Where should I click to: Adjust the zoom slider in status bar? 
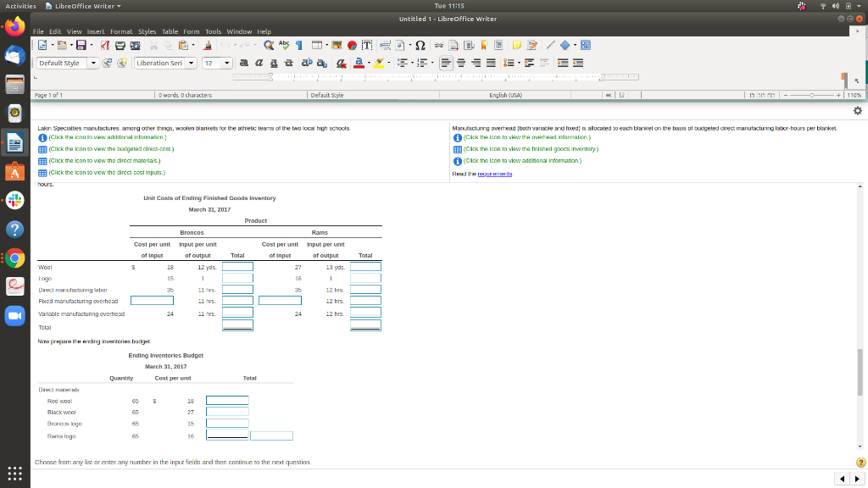tap(812, 95)
